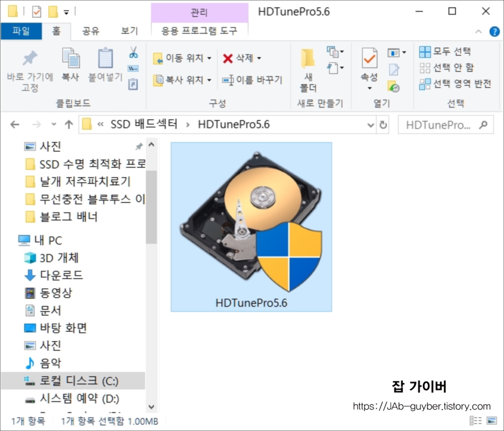Open SSD 수명 최적화 folder in sidebar

pos(85,164)
